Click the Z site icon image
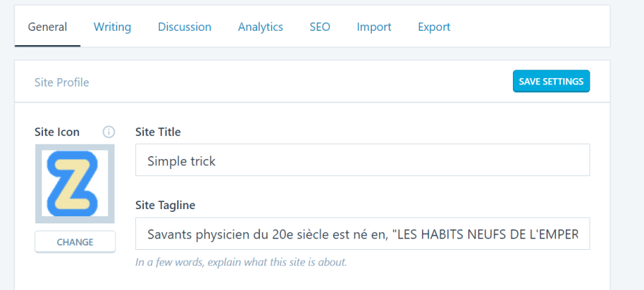Viewport: 644px width, 290px height. point(75,183)
